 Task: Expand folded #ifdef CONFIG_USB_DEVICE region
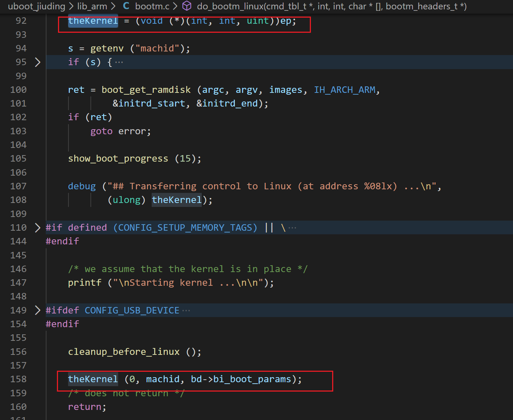pyautogui.click(x=37, y=310)
